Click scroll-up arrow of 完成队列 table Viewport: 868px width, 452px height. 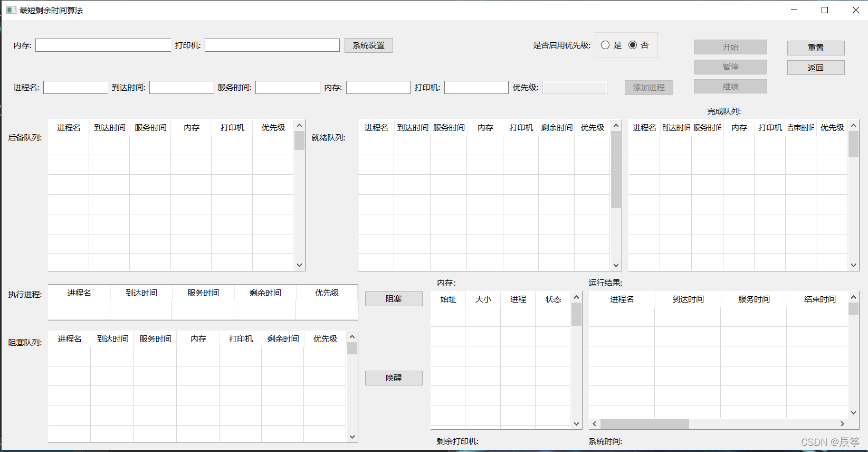coord(853,126)
